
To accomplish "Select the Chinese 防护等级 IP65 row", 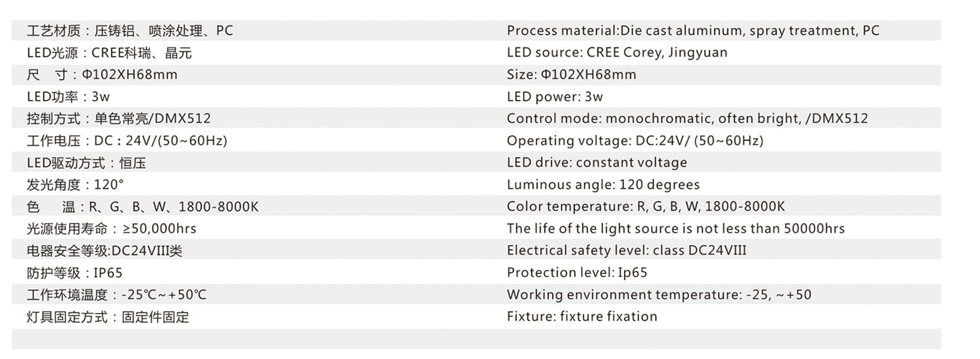I will [74, 273].
